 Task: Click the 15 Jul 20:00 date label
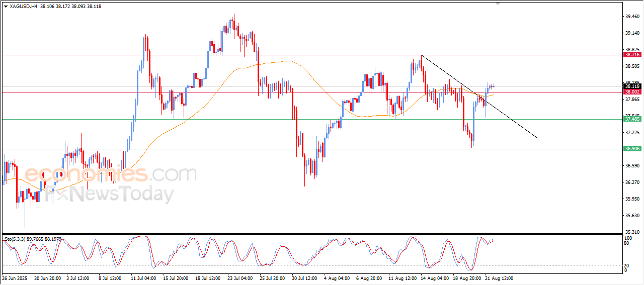pyautogui.click(x=175, y=278)
